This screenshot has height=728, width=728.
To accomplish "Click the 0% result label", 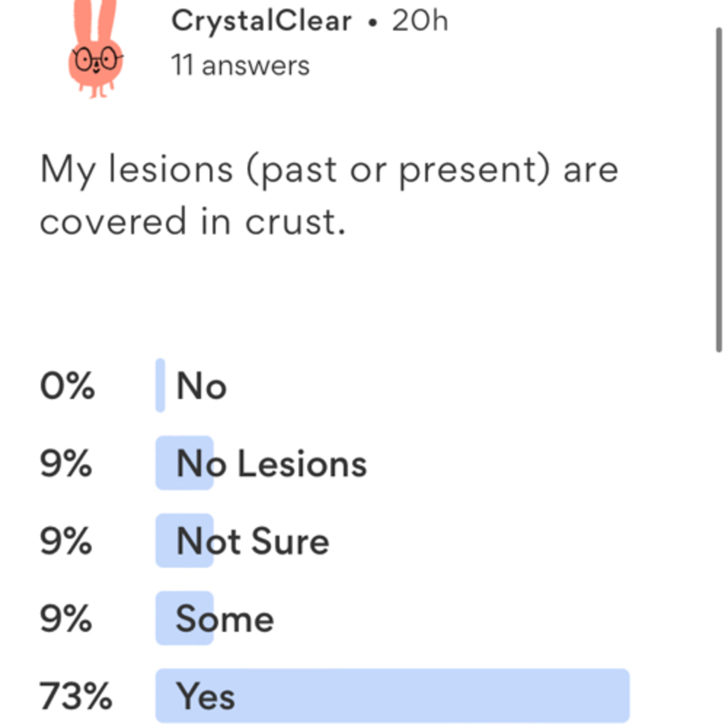I will pos(67,386).
